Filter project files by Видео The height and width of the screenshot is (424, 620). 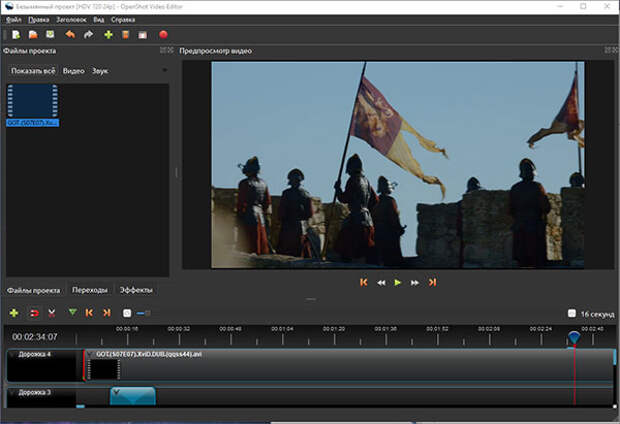click(x=74, y=71)
